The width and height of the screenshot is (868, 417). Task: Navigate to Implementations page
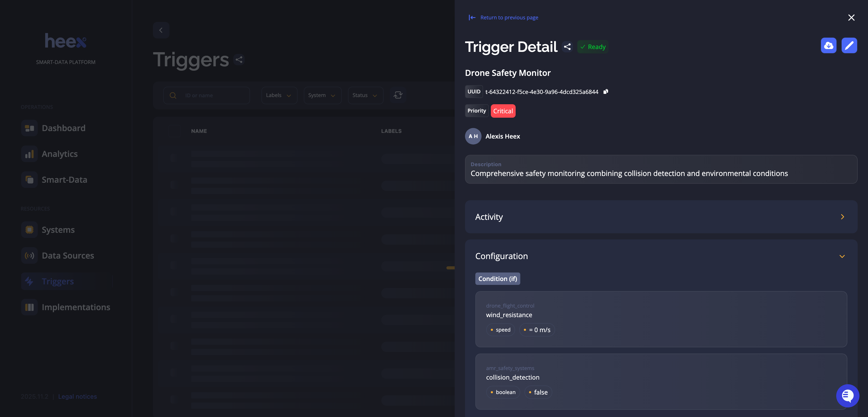(x=29, y=307)
